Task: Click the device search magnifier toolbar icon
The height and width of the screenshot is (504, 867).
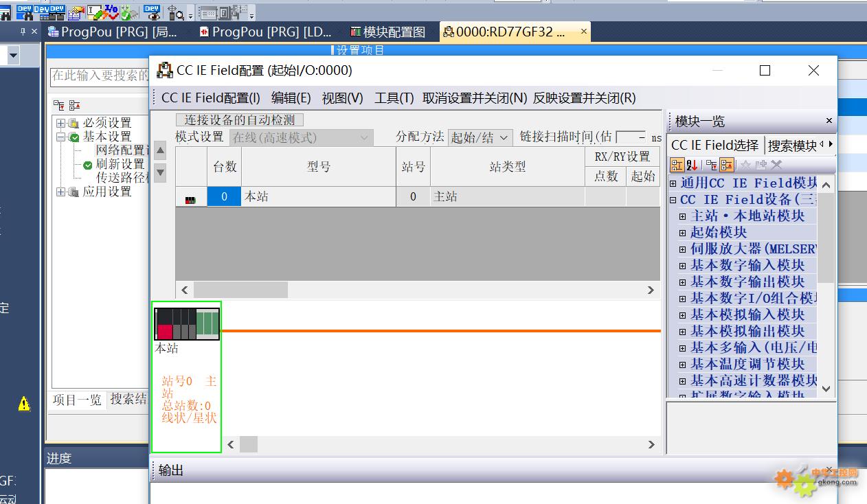Action: [x=175, y=12]
